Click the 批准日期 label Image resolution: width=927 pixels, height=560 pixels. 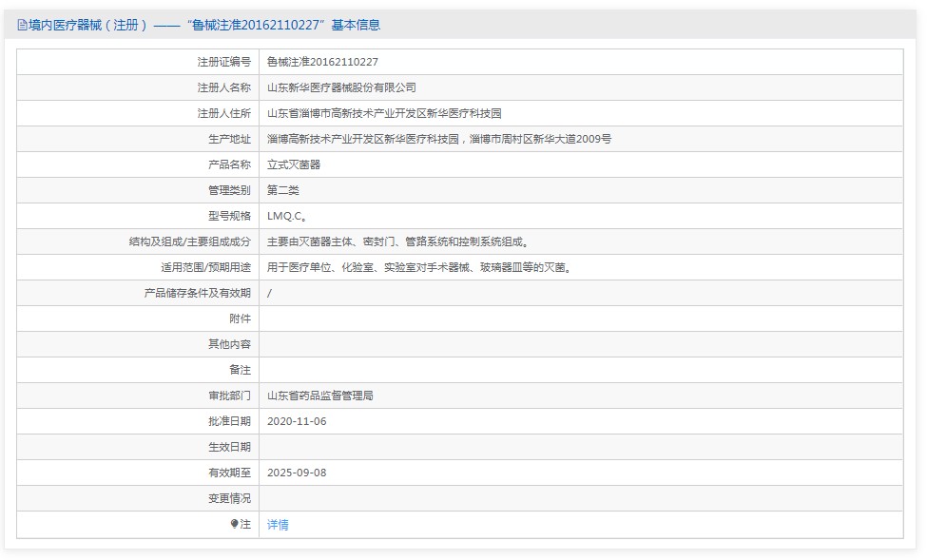tap(229, 421)
